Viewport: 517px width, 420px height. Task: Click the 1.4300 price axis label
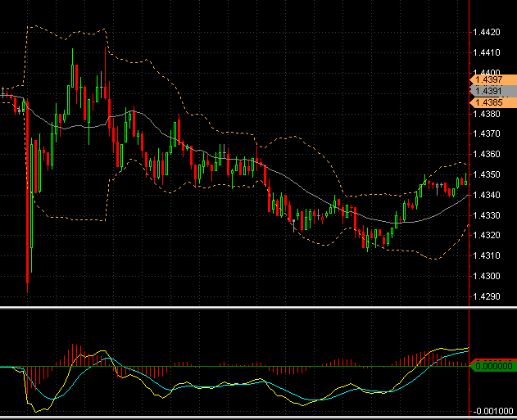tap(487, 276)
